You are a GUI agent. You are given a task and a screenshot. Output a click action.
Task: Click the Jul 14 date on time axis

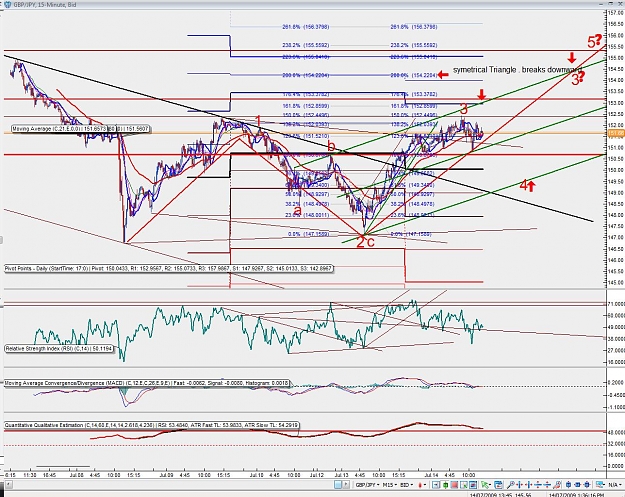[x=431, y=475]
